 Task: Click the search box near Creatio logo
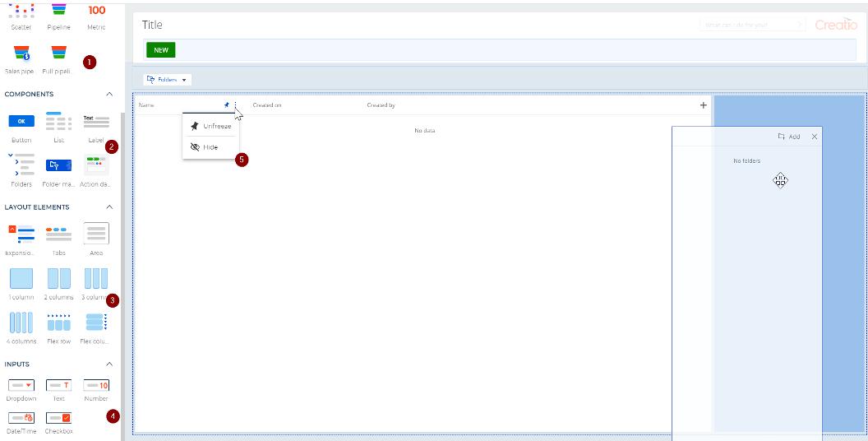[x=752, y=25]
